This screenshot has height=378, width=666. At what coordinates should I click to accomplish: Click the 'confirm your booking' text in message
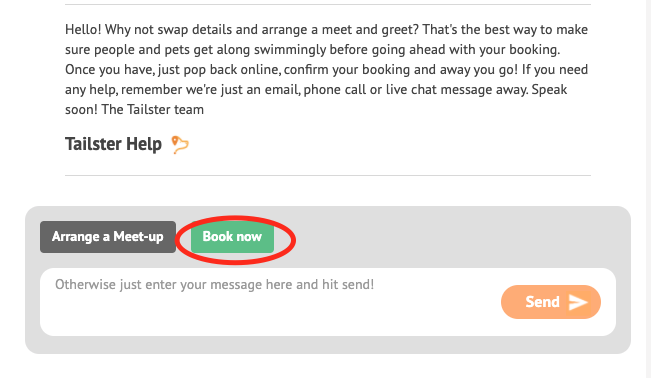point(347,70)
